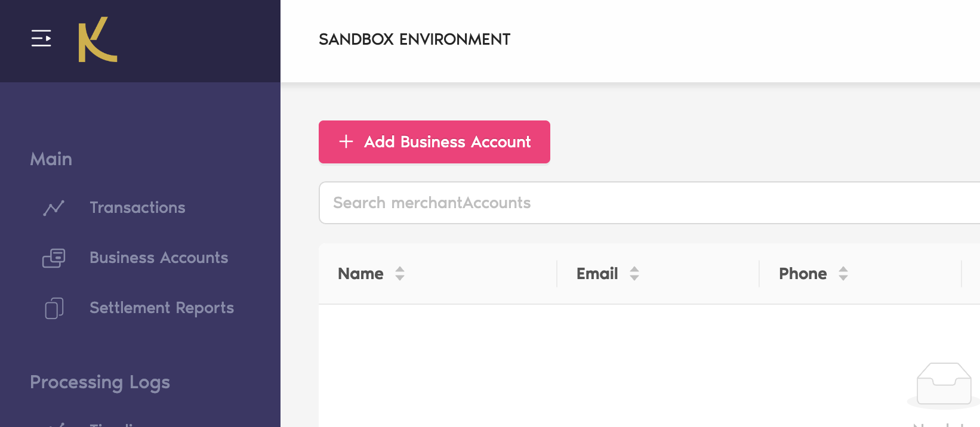Go to Business Accounts in sidebar
This screenshot has height=427, width=980.
(159, 258)
